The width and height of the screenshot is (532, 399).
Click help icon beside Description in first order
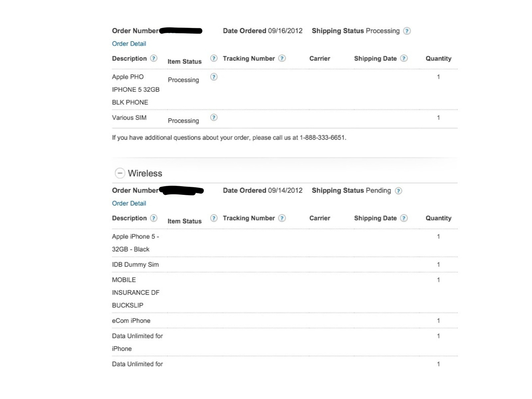153,58
